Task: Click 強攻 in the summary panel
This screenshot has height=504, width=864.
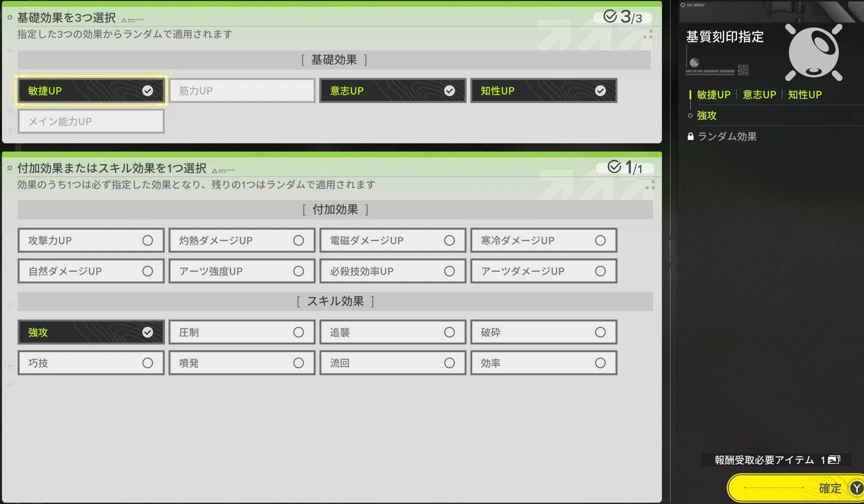Action: 706,116
